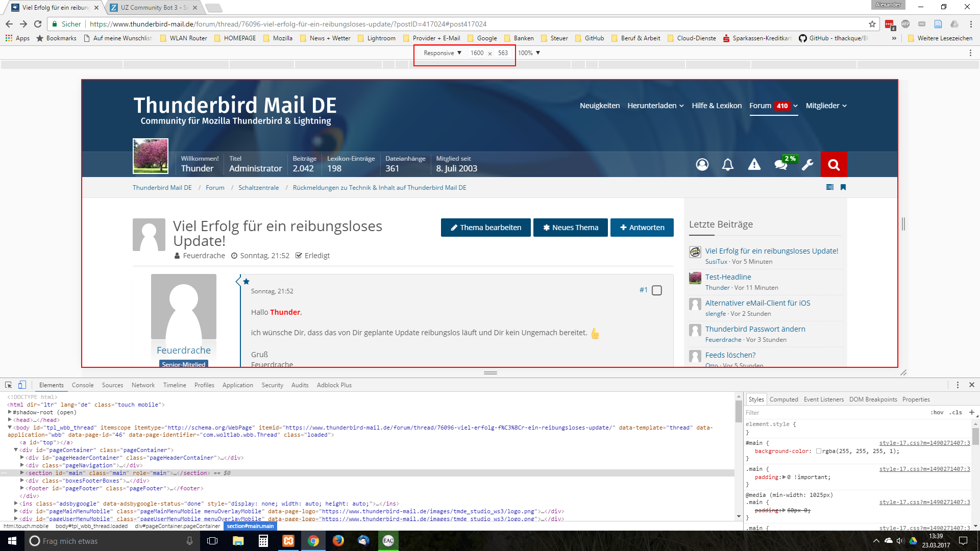The image size is (980, 551).
Task: Tick the checkbox next to post #1
Action: (657, 290)
